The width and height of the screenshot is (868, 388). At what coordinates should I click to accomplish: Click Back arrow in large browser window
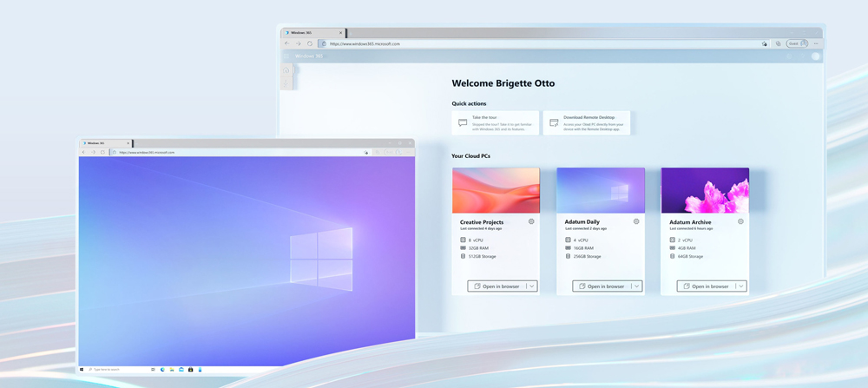pyautogui.click(x=286, y=43)
